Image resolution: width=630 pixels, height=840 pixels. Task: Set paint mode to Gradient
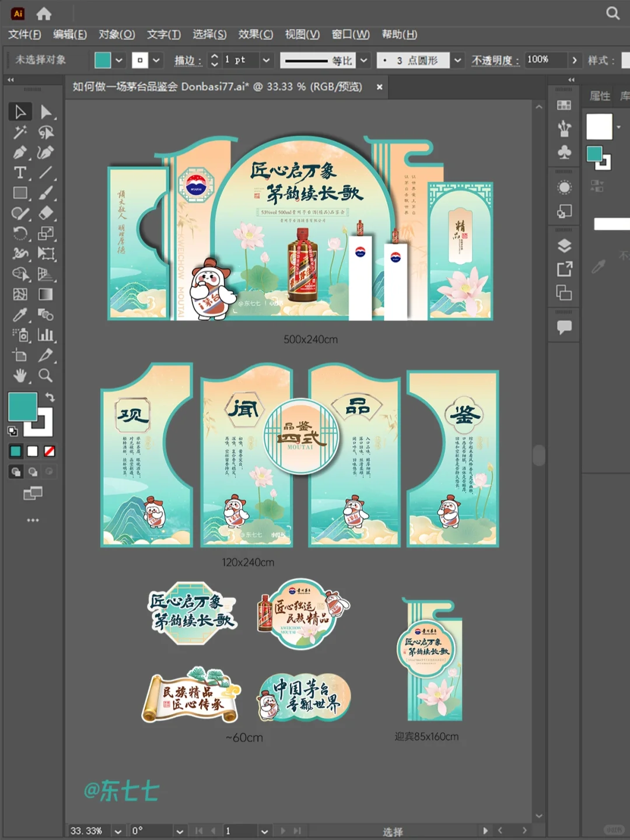(33, 451)
